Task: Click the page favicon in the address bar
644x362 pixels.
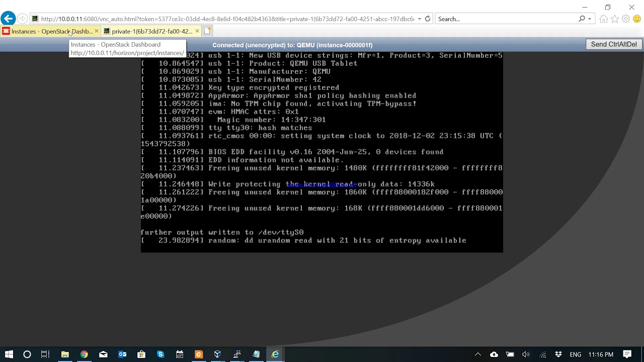Action: [x=35, y=19]
